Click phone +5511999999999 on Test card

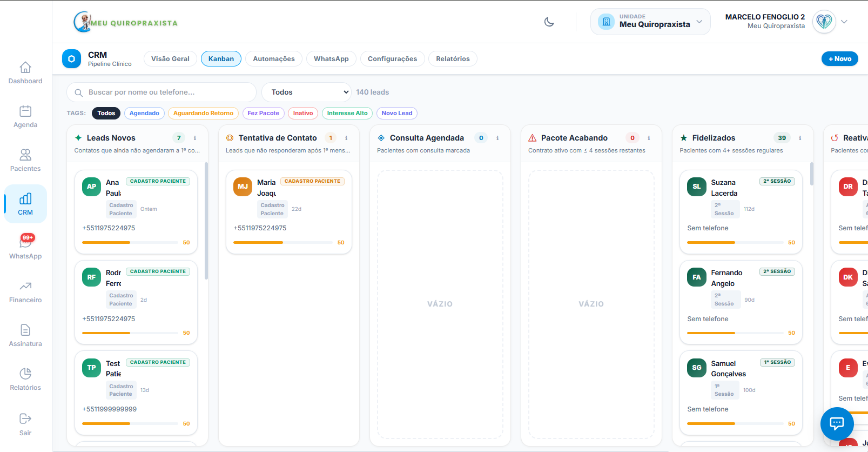click(x=110, y=409)
